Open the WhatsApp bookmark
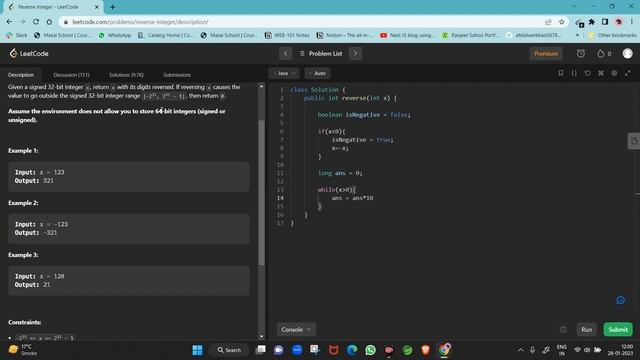Image resolution: width=640 pixels, height=360 pixels. pyautogui.click(x=115, y=35)
